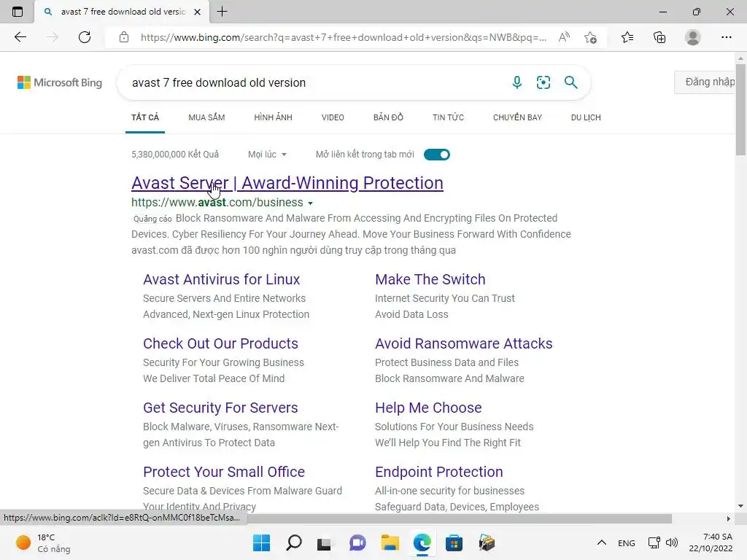Screen dimensions: 747x560
Task: Switch to MUA SẮM tab
Action: click(206, 117)
